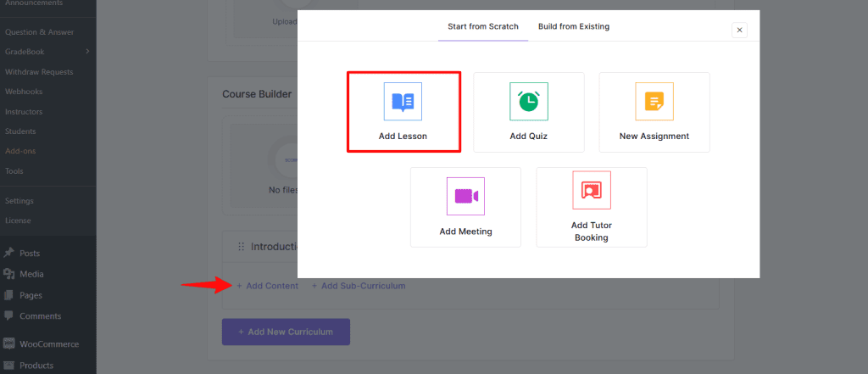This screenshot has width=868, height=374.
Task: Click the Add Content link
Action: [267, 286]
